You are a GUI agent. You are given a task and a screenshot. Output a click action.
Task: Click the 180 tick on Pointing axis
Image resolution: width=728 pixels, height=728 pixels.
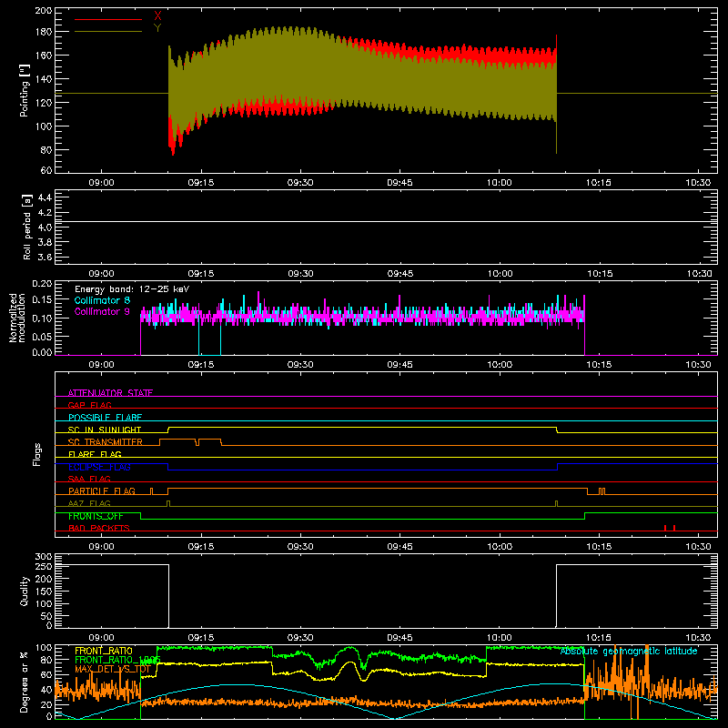click(x=43, y=32)
